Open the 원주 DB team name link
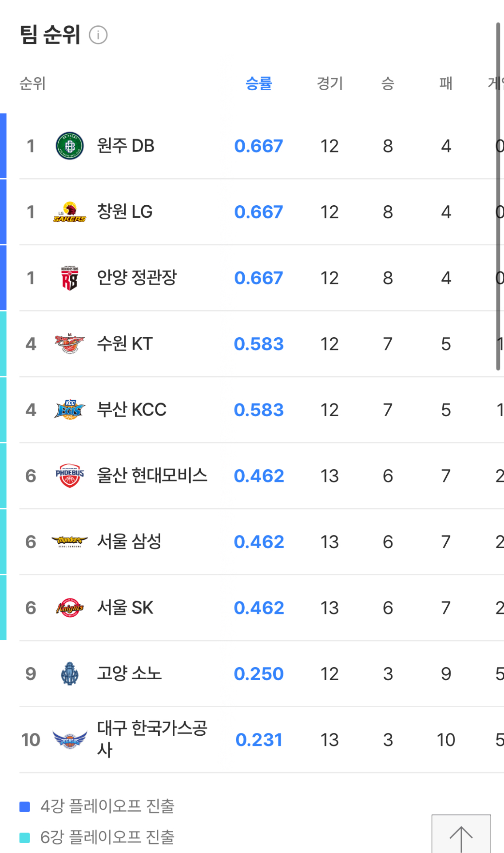504x853 pixels. point(126,146)
